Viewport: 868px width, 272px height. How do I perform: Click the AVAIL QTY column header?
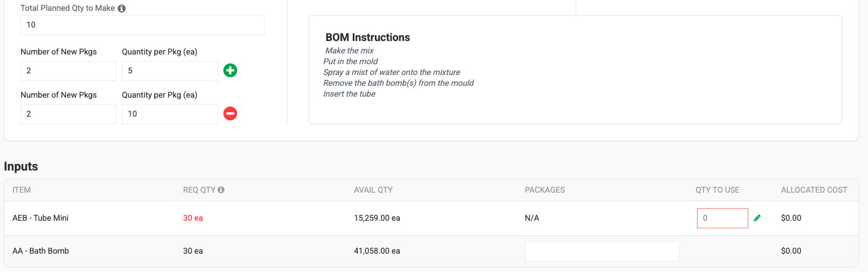click(x=373, y=190)
